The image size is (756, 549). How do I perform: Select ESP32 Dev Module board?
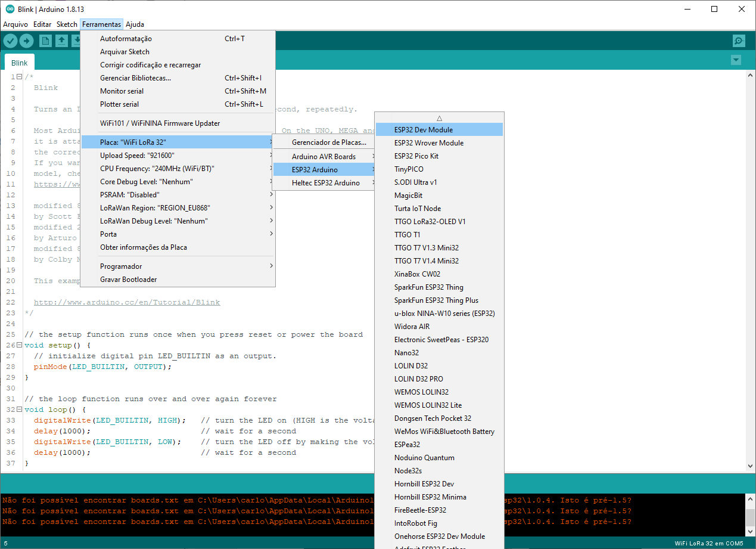(440, 130)
